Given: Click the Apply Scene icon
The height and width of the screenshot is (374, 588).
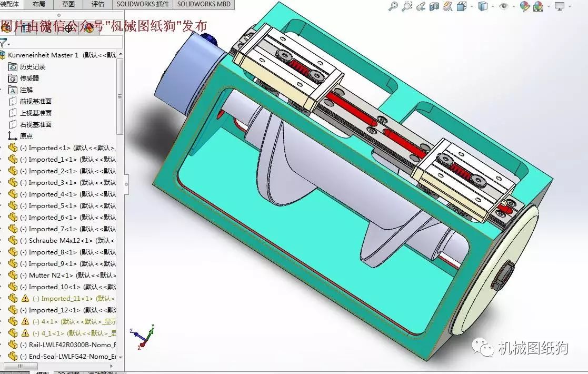Looking at the screenshot, I should (x=539, y=6).
